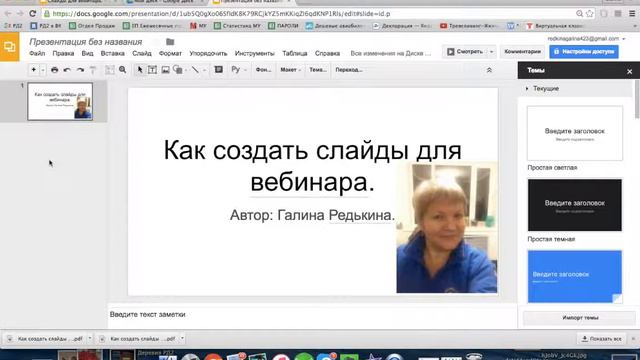Open the Упорядочить menu
Image resolution: width=640 pixels, height=360 pixels.
(208, 53)
